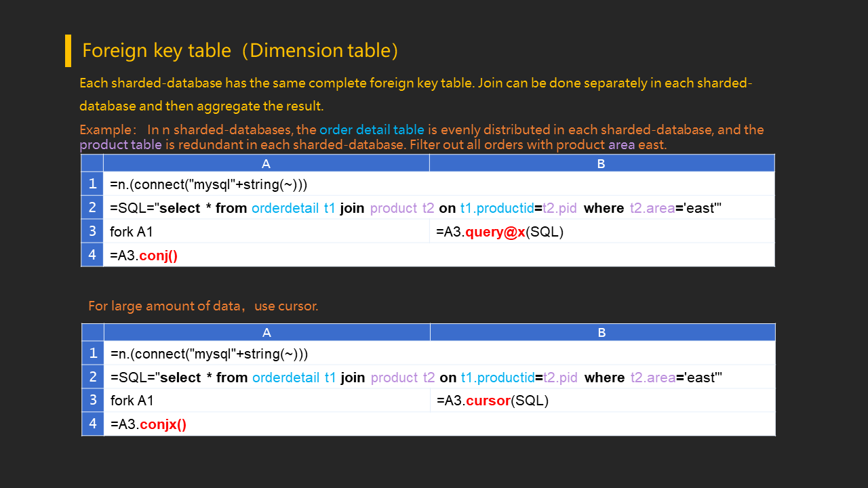Image resolution: width=868 pixels, height=488 pixels.
Task: Click the purple phrase "product table" in the example
Action: click(121, 144)
